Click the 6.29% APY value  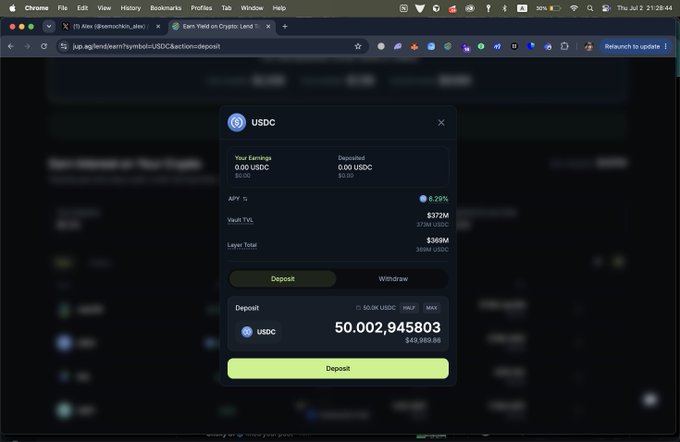[x=438, y=199]
